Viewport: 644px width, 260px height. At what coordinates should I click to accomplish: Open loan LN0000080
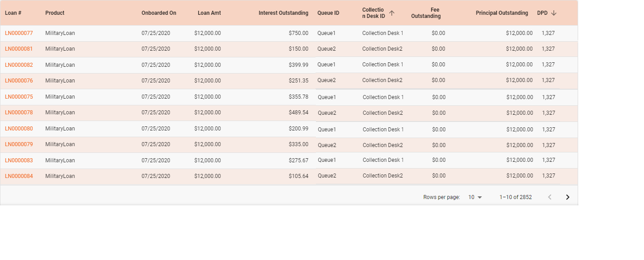pyautogui.click(x=19, y=129)
